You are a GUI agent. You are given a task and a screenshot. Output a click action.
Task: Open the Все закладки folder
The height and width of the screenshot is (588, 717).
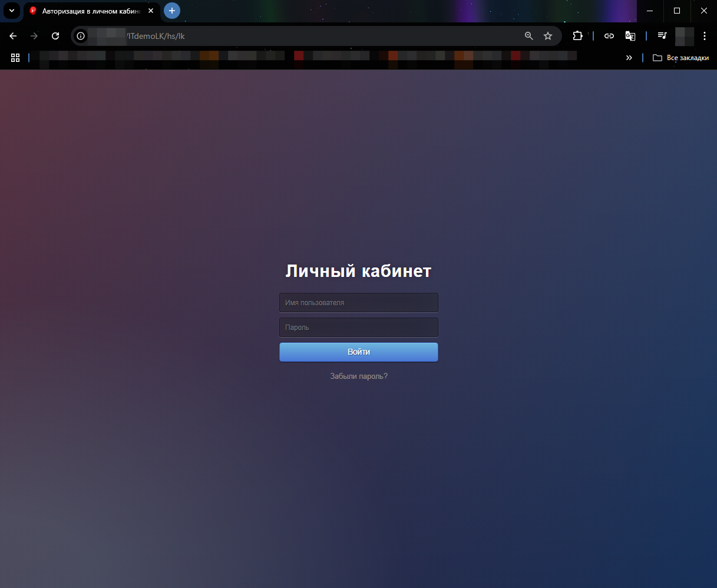[x=680, y=58]
